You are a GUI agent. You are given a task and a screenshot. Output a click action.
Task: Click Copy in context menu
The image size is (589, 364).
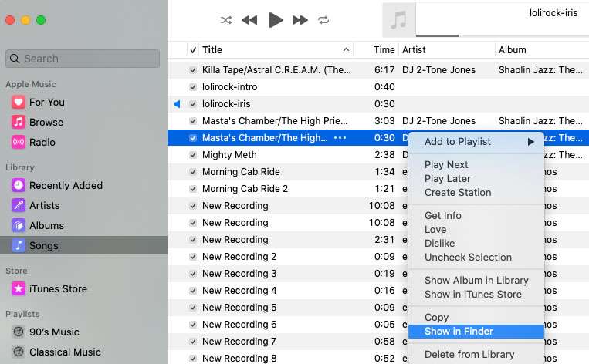pos(436,318)
